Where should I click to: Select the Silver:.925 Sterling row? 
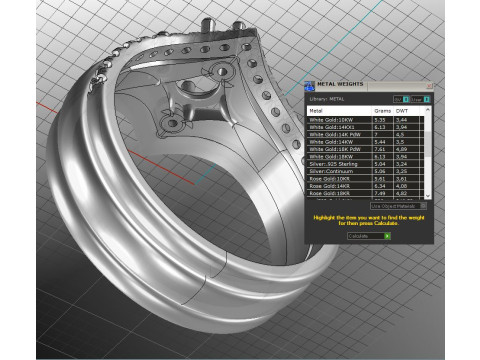point(365,164)
